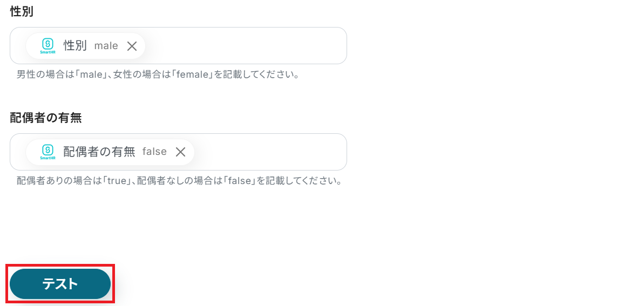Screen dimensions: 644x306
Task: Click 'male' in the gender helper text
Action: pyautogui.click(x=92, y=74)
